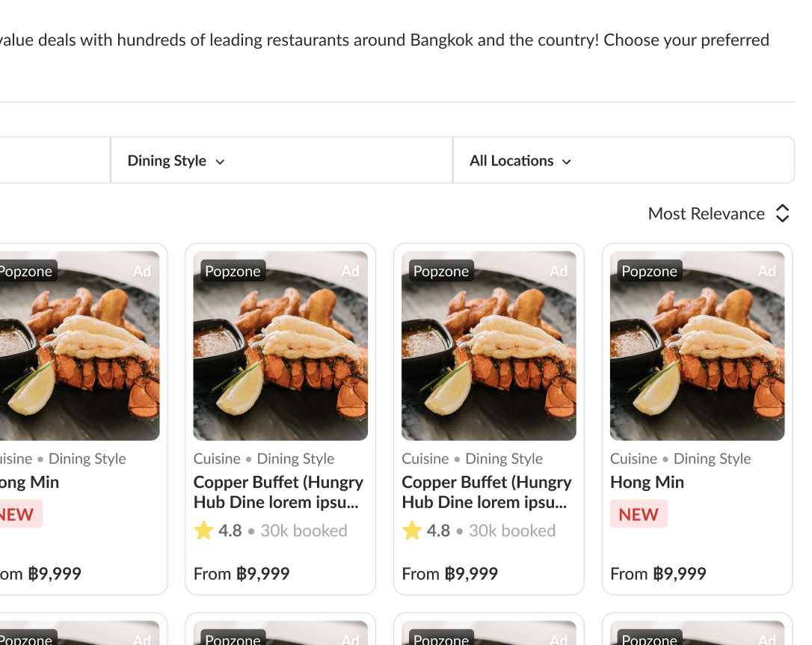Click the star icon on left Copper Buffet card

203,531
